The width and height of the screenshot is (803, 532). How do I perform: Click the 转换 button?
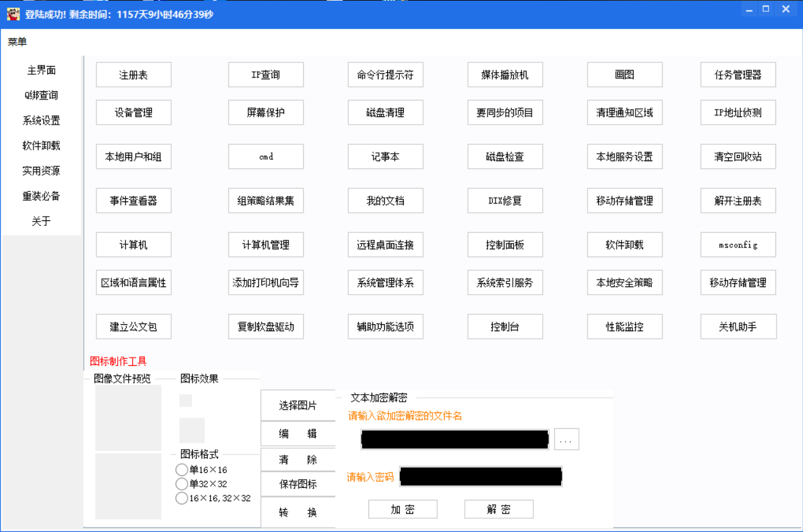[298, 512]
